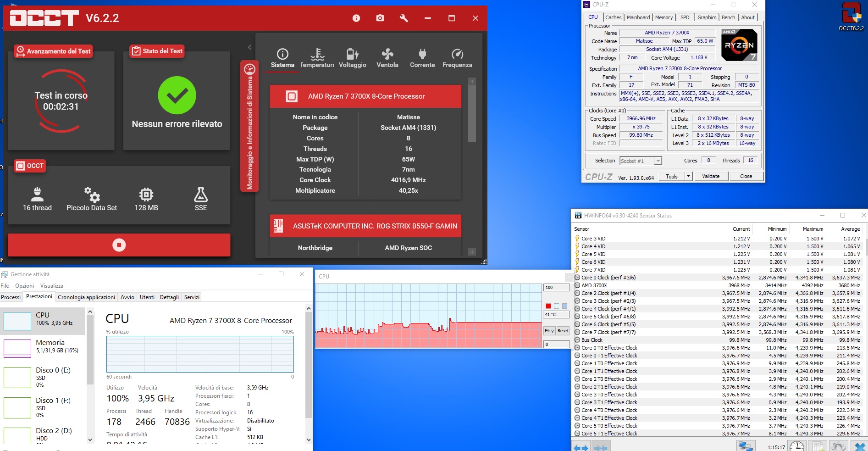The width and height of the screenshot is (868, 451).
Task: Open the Graphics tab in CPU-Z
Action: [x=707, y=17]
